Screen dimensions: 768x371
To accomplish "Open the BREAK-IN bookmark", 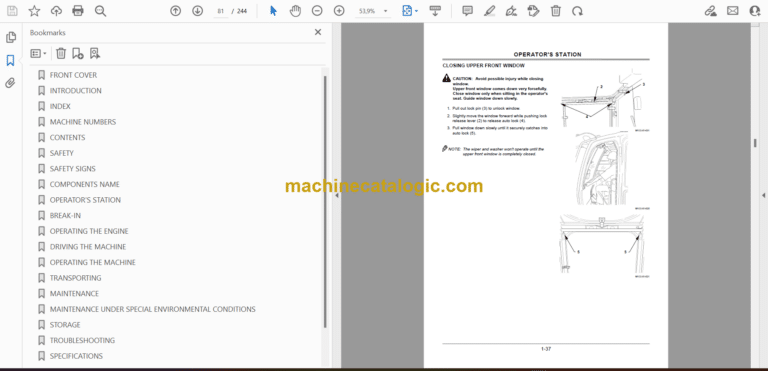I will pos(66,216).
